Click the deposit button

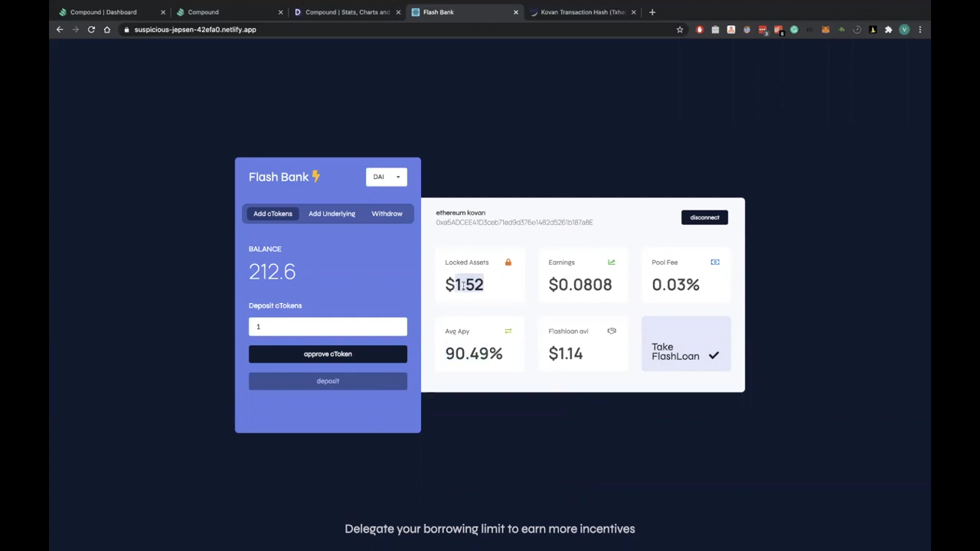(x=328, y=381)
